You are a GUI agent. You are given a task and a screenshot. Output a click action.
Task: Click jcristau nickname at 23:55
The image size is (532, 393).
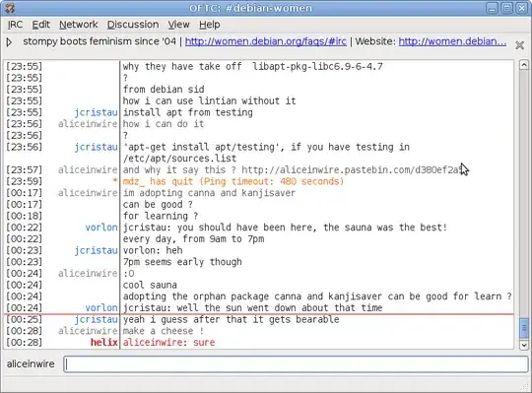point(96,112)
